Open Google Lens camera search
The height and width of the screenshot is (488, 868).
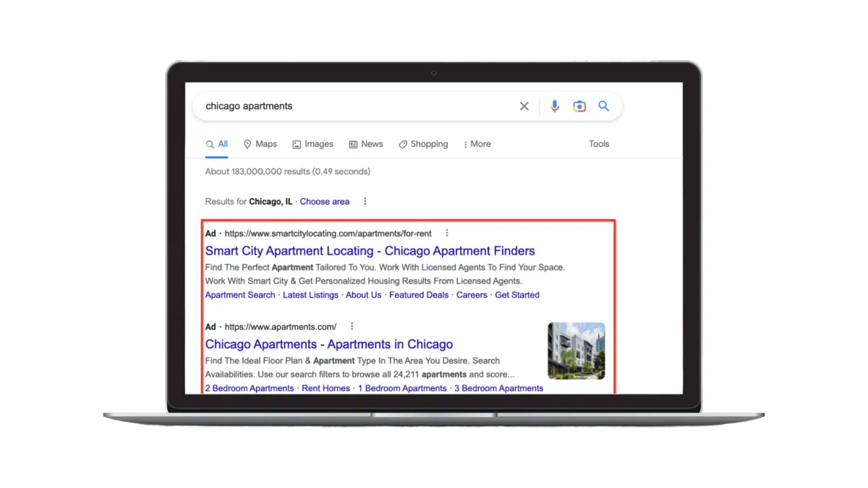(x=579, y=106)
